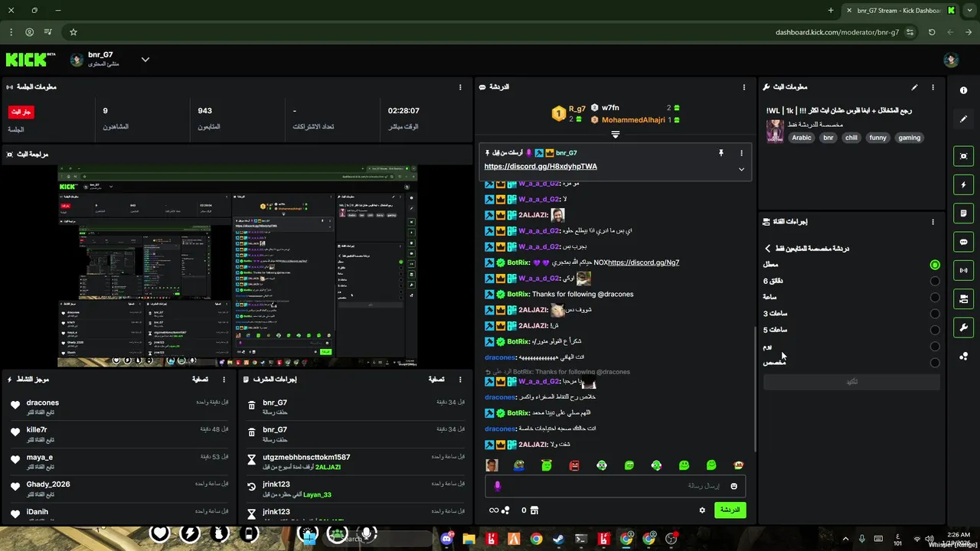
Task: Open activity feed panel three-dot menu
Action: point(224,379)
